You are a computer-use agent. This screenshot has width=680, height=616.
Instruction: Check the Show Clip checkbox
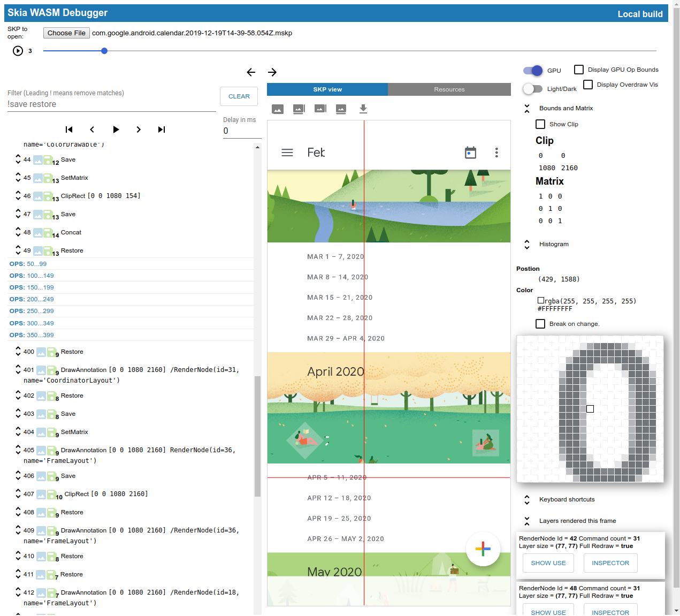tap(540, 124)
